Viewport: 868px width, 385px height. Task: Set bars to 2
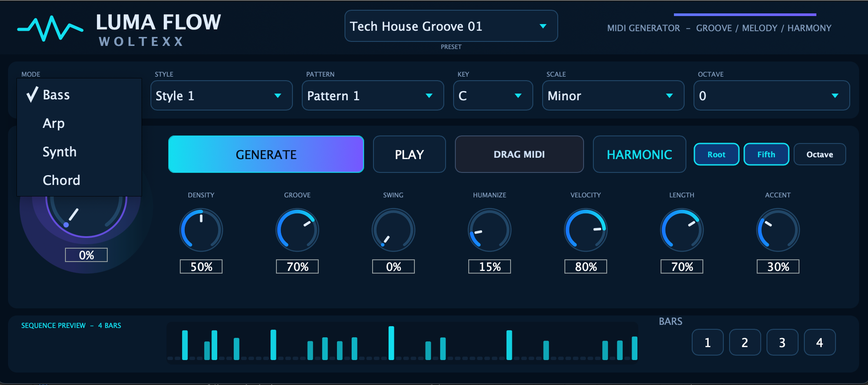(x=745, y=342)
